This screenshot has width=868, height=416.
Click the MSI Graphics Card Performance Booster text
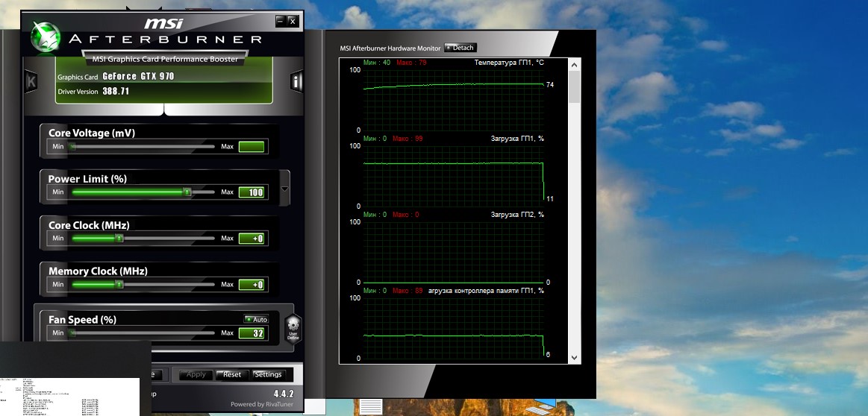(x=165, y=59)
